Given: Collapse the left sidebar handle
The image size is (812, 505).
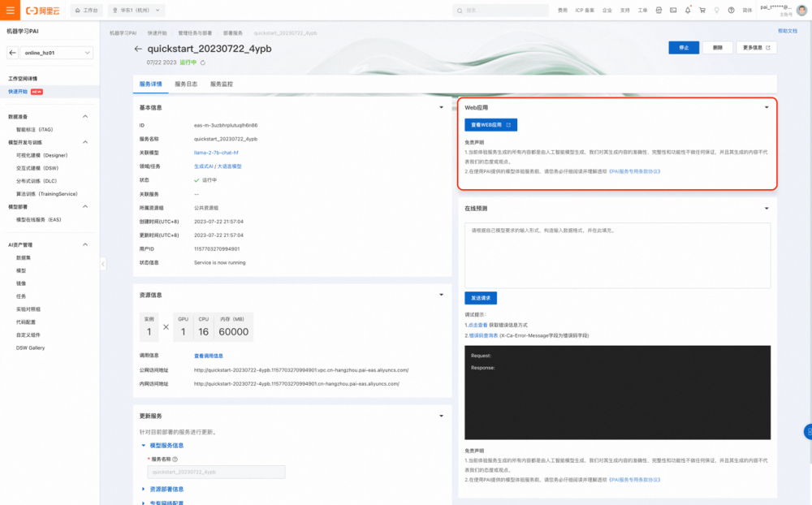Looking at the screenshot, I should 102,264.
